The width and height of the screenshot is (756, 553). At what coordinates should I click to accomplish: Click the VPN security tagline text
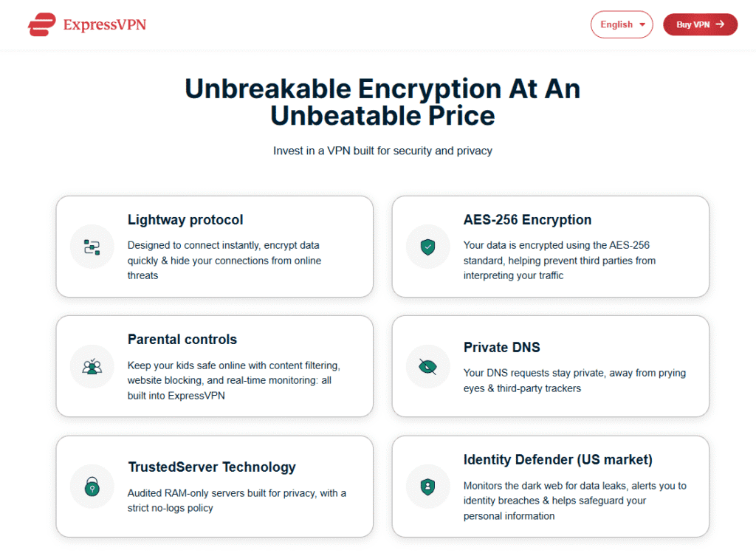(382, 151)
